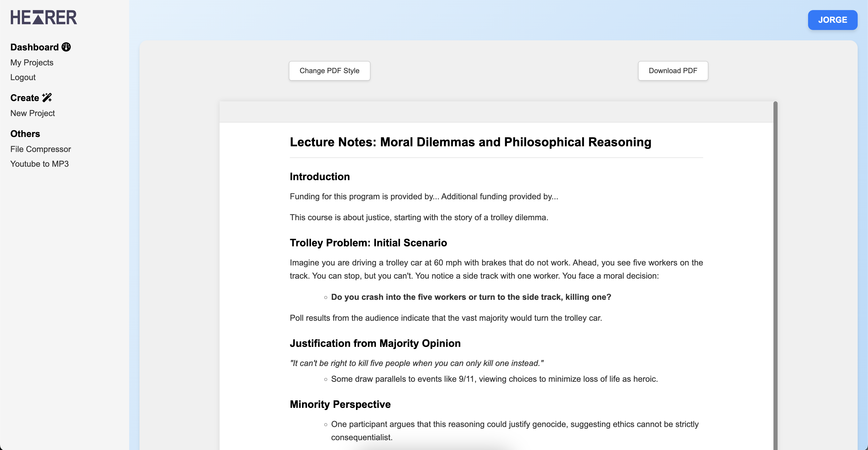Click the bolded trolley question bullet
This screenshot has height=450, width=868.
(471, 297)
